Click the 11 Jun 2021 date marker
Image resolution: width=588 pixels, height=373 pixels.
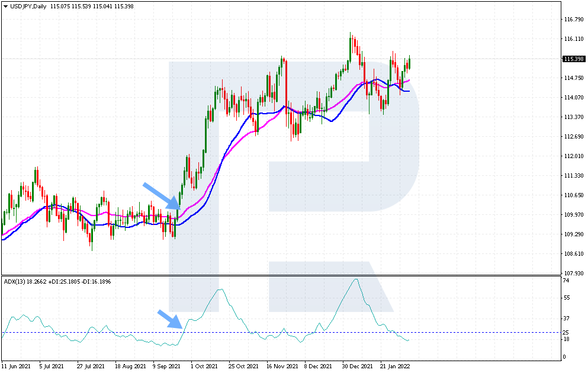point(16,366)
